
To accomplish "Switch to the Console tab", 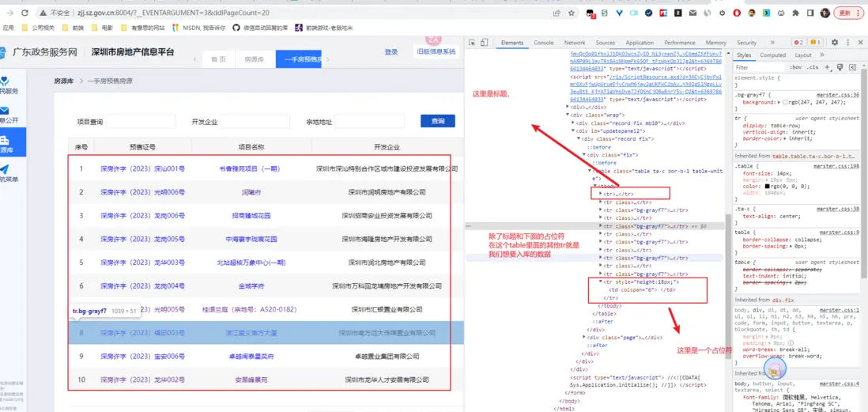I will click(x=543, y=43).
